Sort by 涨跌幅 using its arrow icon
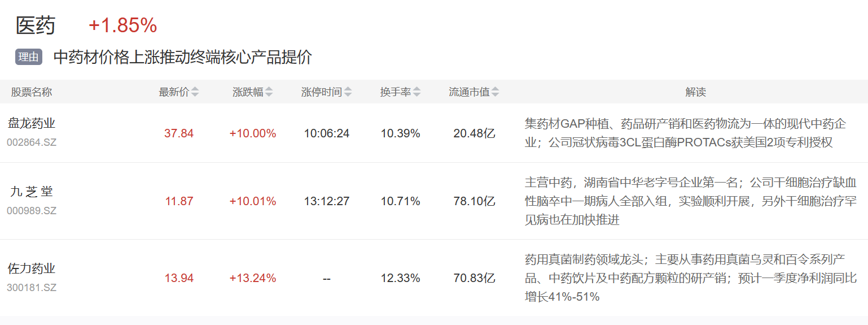The image size is (868, 325). [269, 92]
